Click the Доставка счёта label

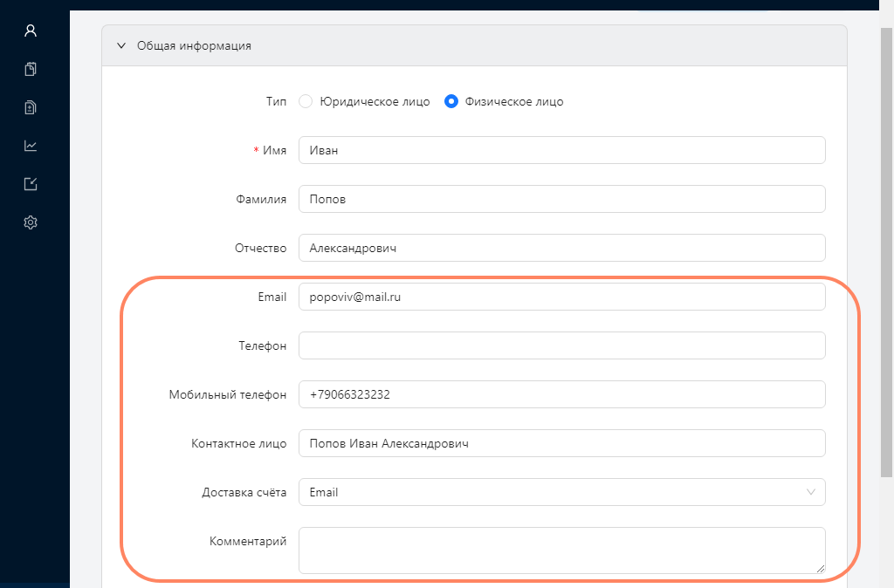(244, 492)
